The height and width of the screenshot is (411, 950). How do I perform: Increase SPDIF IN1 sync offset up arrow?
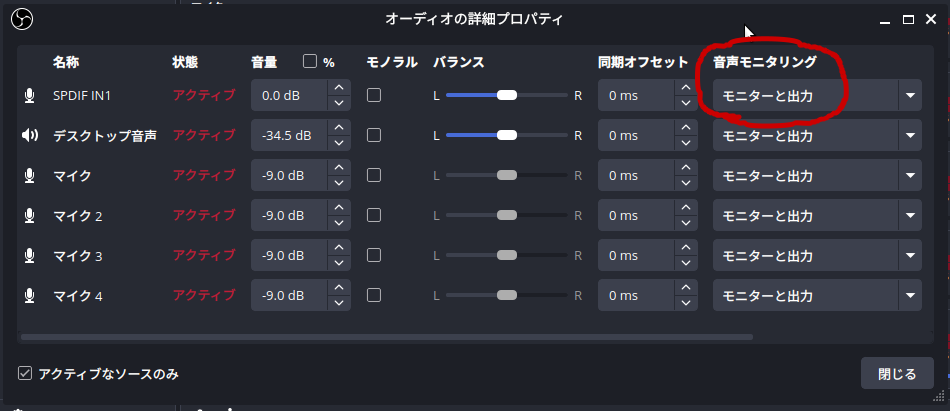(685, 88)
